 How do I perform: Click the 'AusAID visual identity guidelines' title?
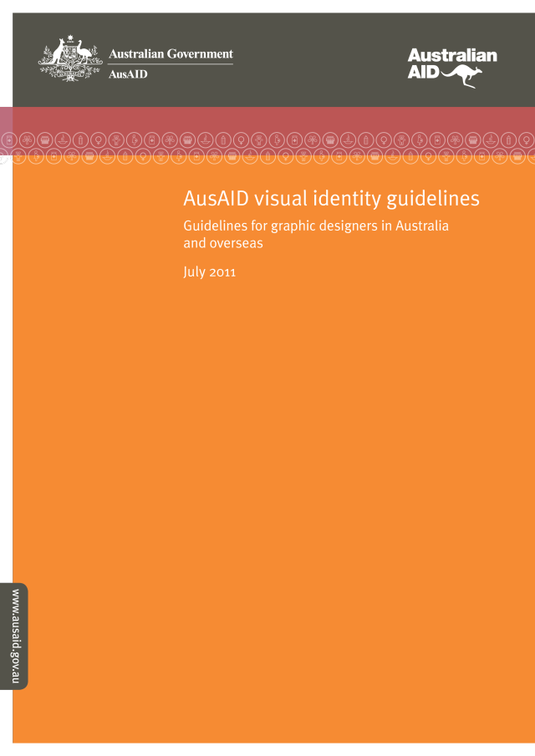pos(331,199)
